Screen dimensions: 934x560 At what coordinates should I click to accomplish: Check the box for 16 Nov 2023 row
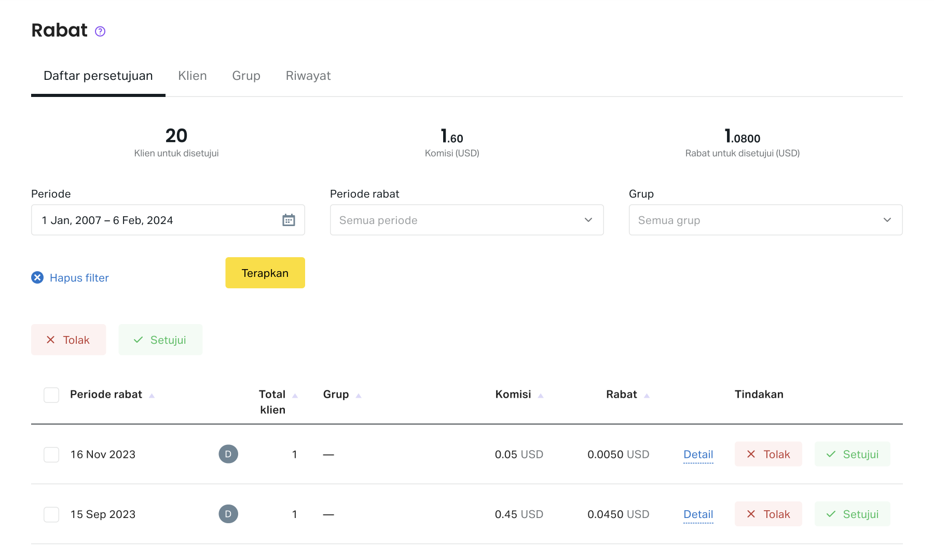point(51,455)
